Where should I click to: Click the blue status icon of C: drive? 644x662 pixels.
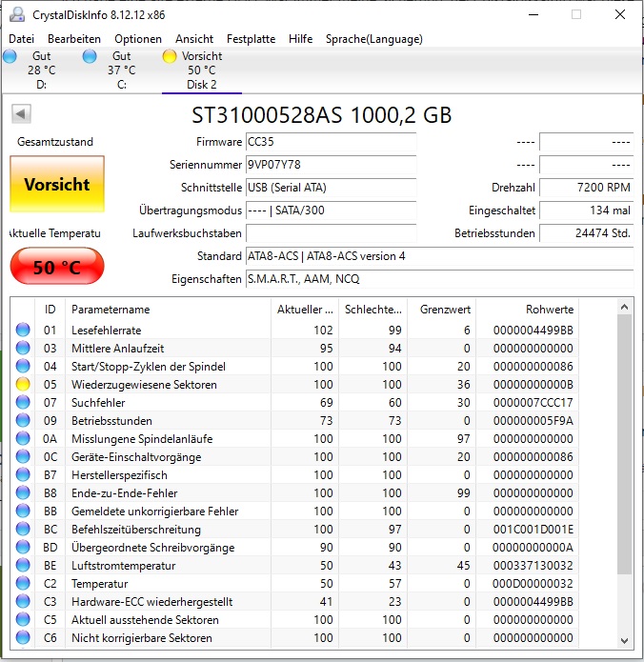pos(90,56)
